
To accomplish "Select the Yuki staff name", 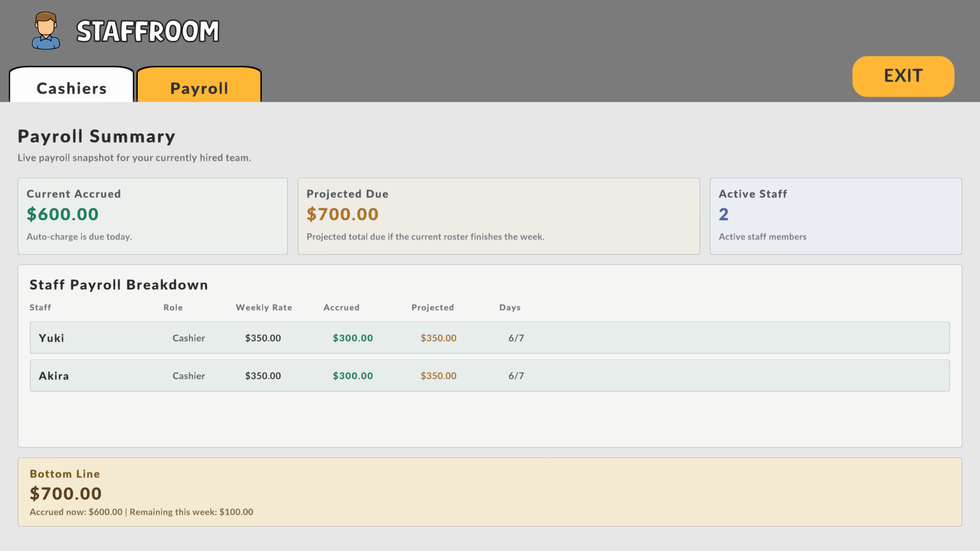I will 51,338.
